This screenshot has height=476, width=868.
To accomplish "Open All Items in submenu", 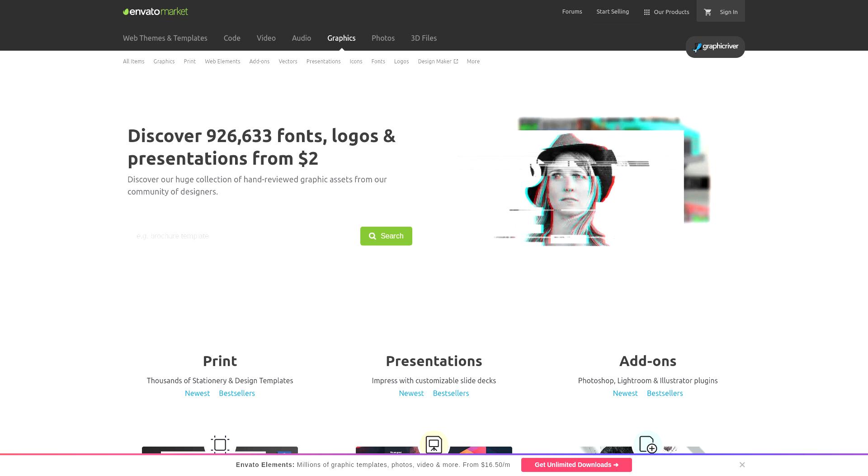I will pos(133,62).
